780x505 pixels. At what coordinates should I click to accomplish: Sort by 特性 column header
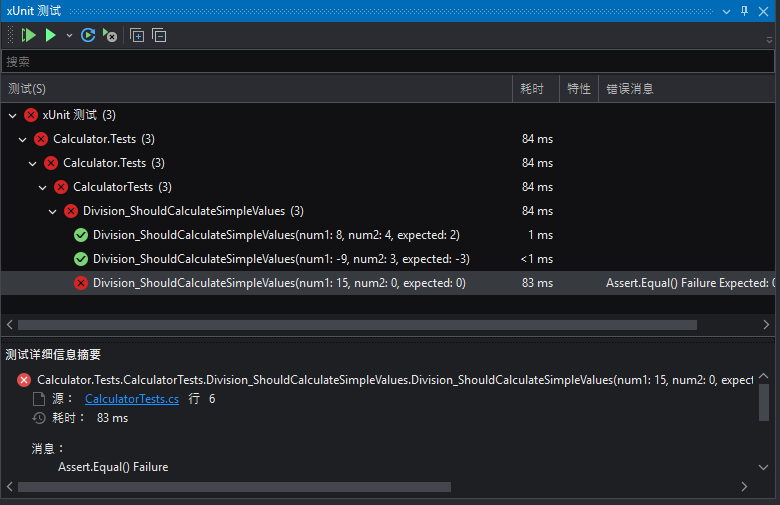tap(579, 89)
